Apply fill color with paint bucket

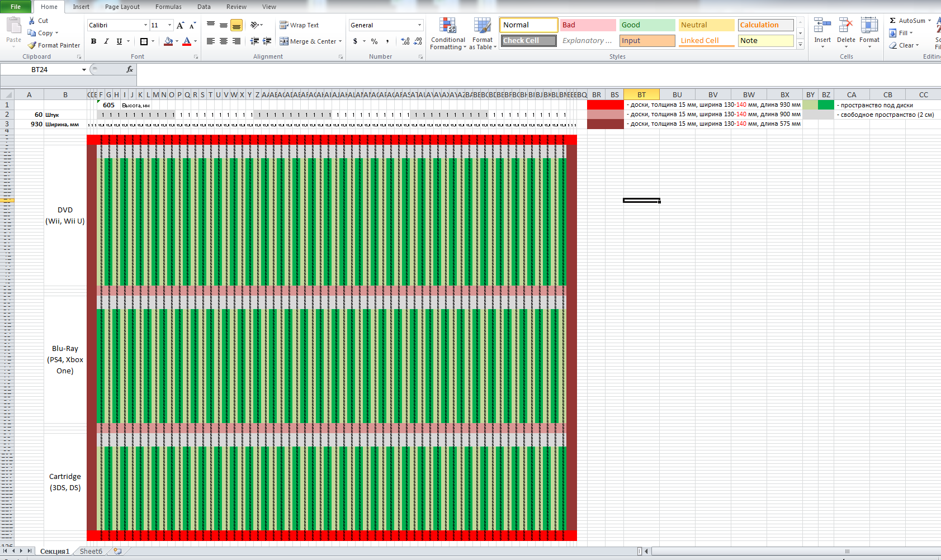pos(168,41)
